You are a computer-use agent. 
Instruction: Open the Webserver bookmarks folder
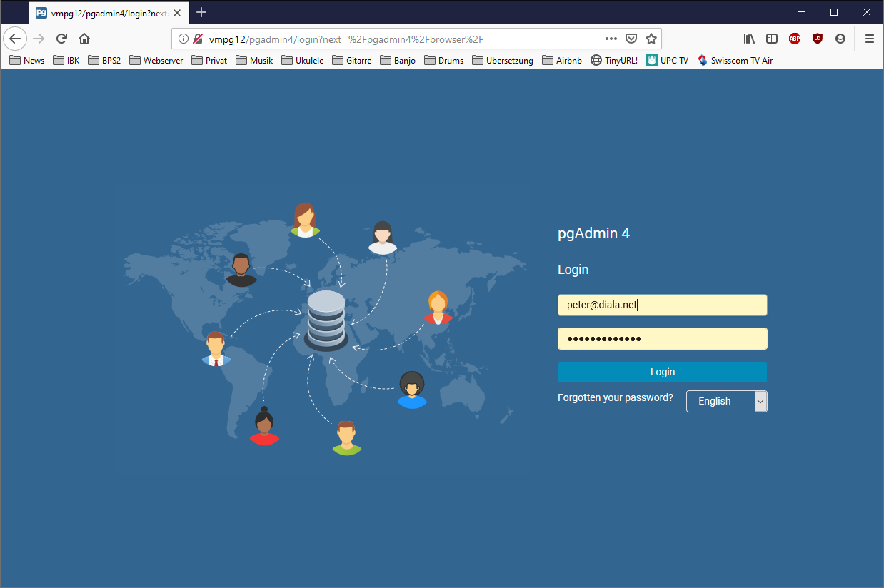(x=156, y=61)
